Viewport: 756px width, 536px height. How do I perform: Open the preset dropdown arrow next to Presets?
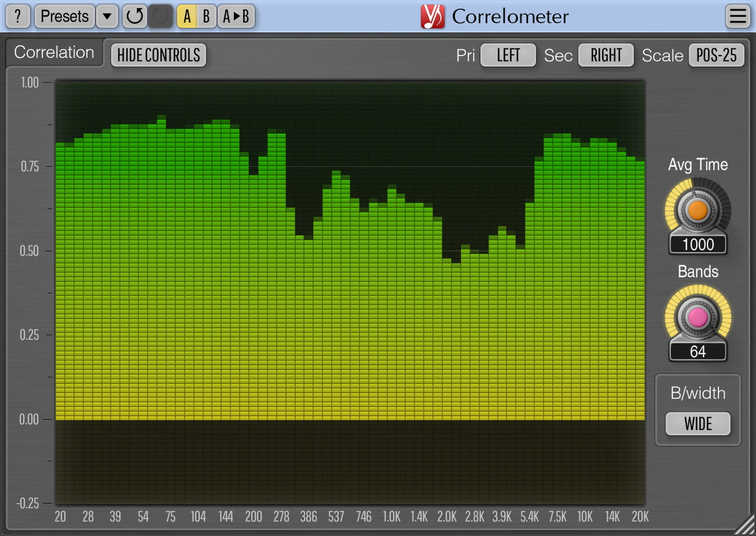(107, 16)
